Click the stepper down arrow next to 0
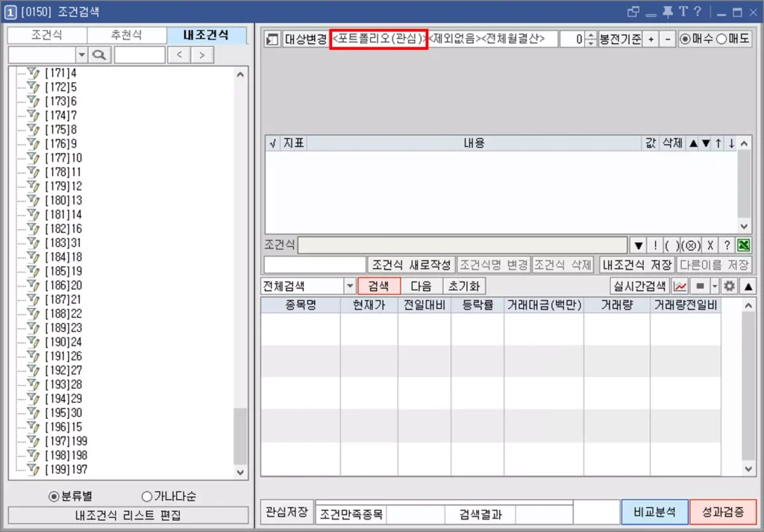Screen dimensions: 764x532 [x=591, y=43]
